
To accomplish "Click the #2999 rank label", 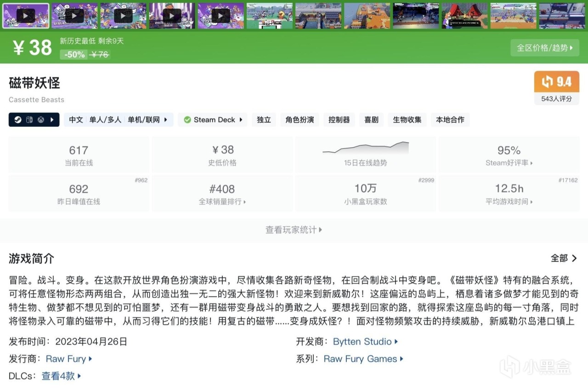I will [x=426, y=180].
